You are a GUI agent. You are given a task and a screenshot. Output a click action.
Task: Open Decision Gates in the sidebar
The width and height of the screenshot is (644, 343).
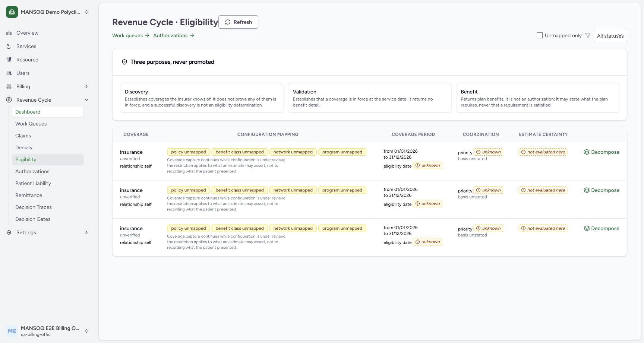pos(48,219)
